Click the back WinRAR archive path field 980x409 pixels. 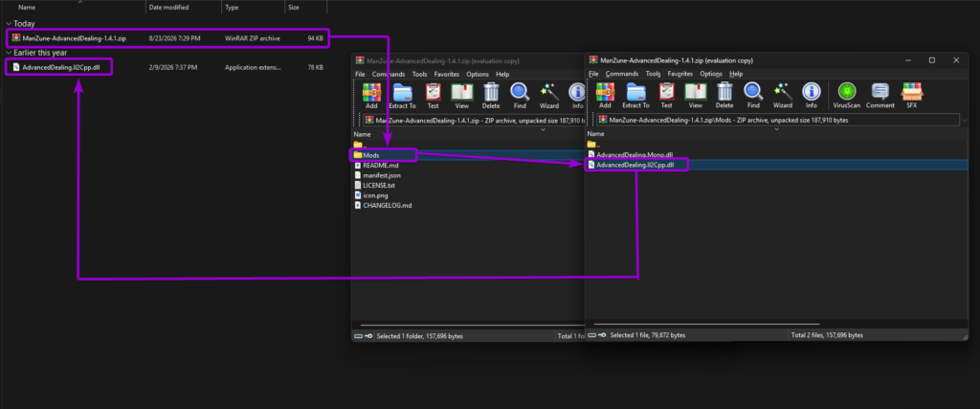pos(474,120)
